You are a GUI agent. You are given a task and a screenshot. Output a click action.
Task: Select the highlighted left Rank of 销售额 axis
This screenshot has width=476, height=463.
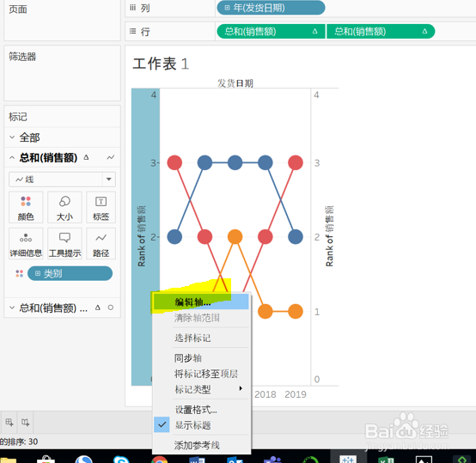pyautogui.click(x=145, y=237)
